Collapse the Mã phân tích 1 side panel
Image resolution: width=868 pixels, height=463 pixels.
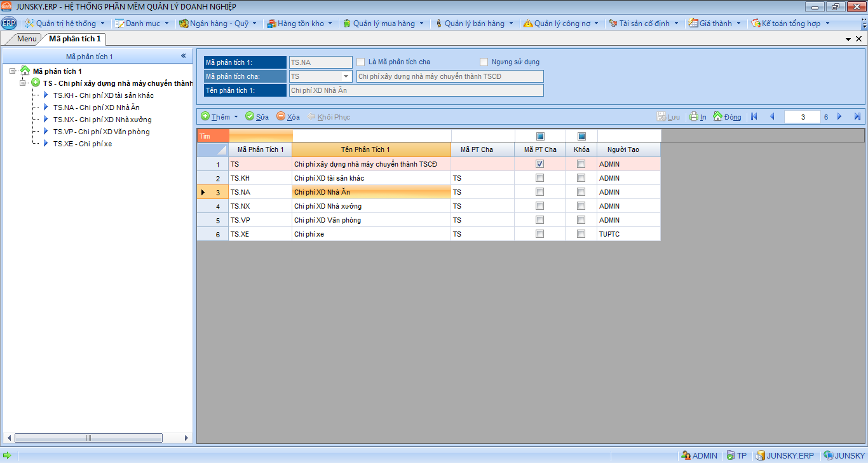pyautogui.click(x=183, y=56)
